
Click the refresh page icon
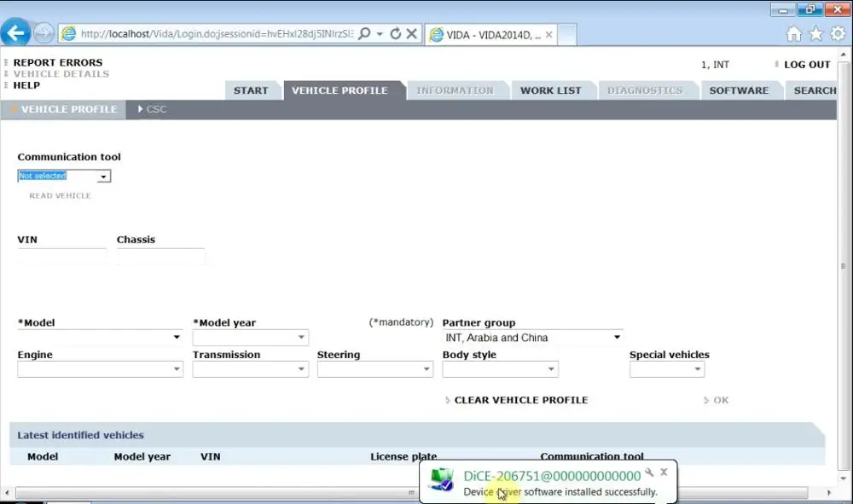click(396, 34)
